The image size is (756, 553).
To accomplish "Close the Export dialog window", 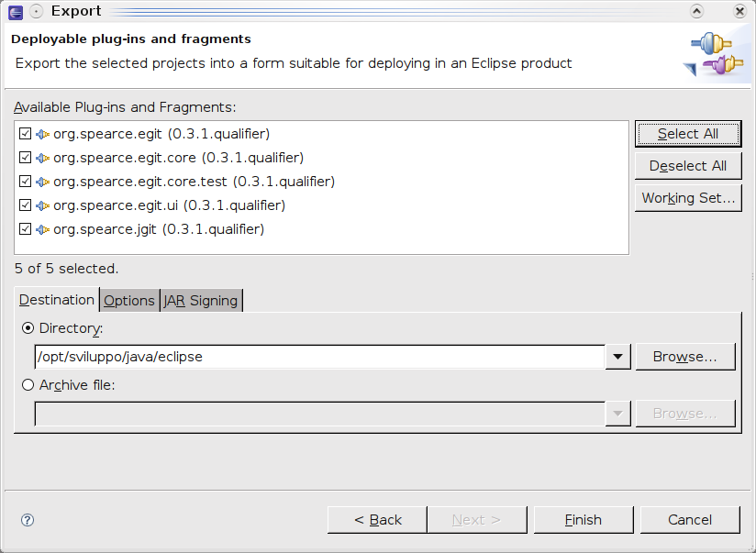I will [x=739, y=11].
